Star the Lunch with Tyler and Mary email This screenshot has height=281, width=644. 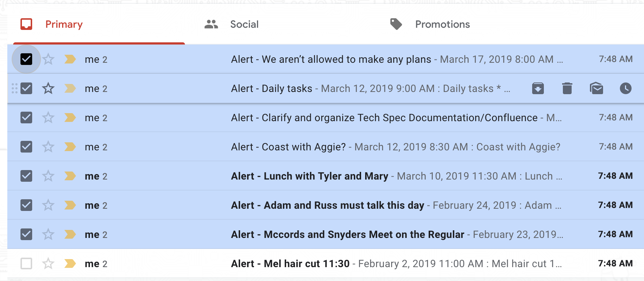pos(48,176)
